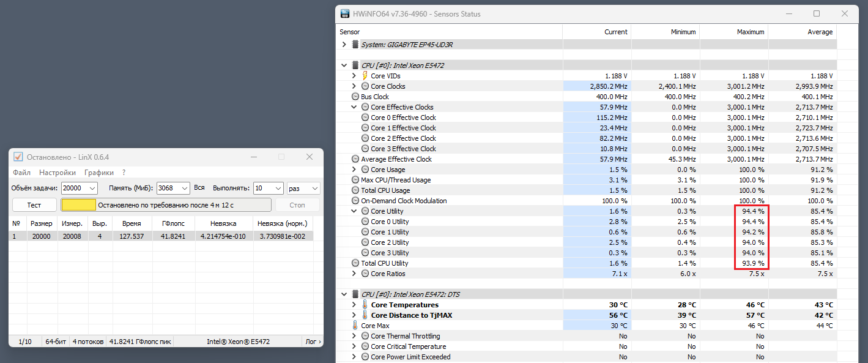Click the thermometer icon for Core Distance to TjMAX
Image resolution: width=868 pixels, height=363 pixels.
coord(365,315)
